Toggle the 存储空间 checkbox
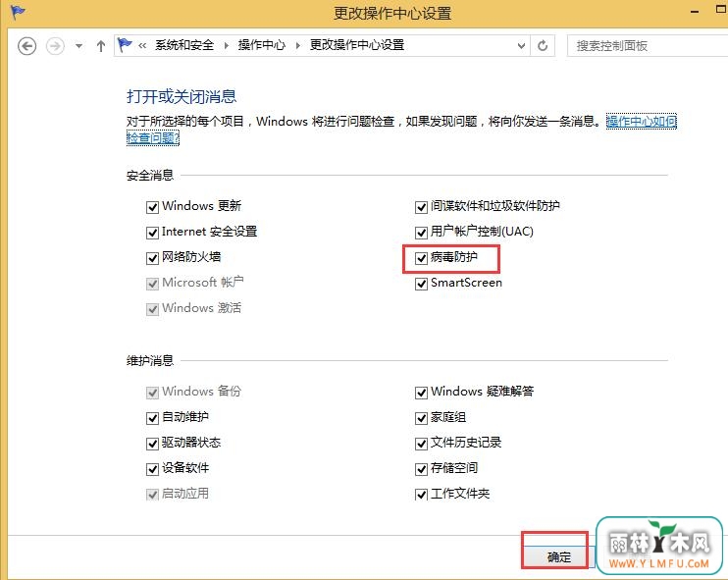Viewport: 728px width, 580px height. pyautogui.click(x=421, y=469)
